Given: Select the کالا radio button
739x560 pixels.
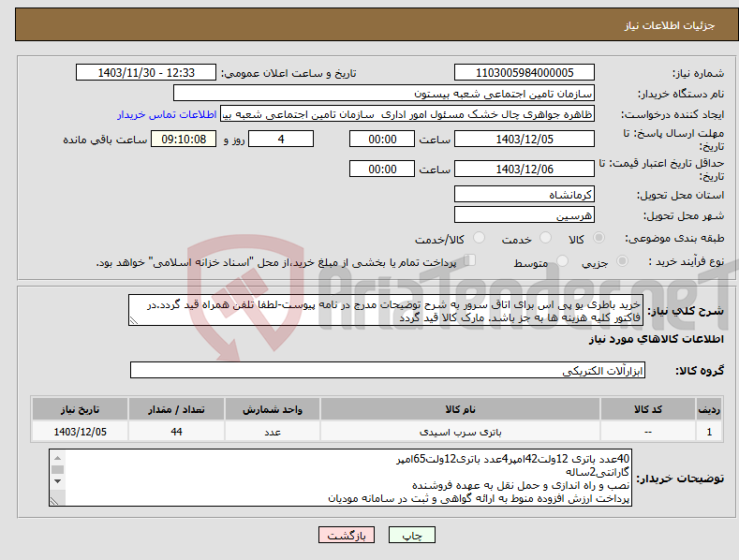Looking at the screenshot, I should coord(599,238).
